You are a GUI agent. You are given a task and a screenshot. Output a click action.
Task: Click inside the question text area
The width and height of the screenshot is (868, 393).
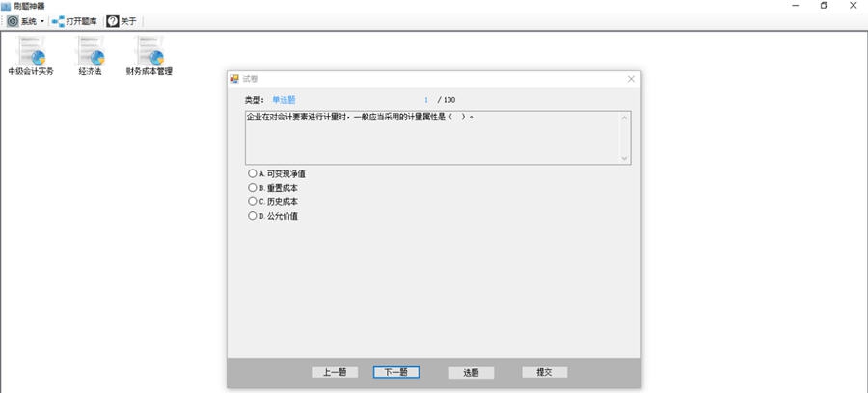click(x=432, y=138)
